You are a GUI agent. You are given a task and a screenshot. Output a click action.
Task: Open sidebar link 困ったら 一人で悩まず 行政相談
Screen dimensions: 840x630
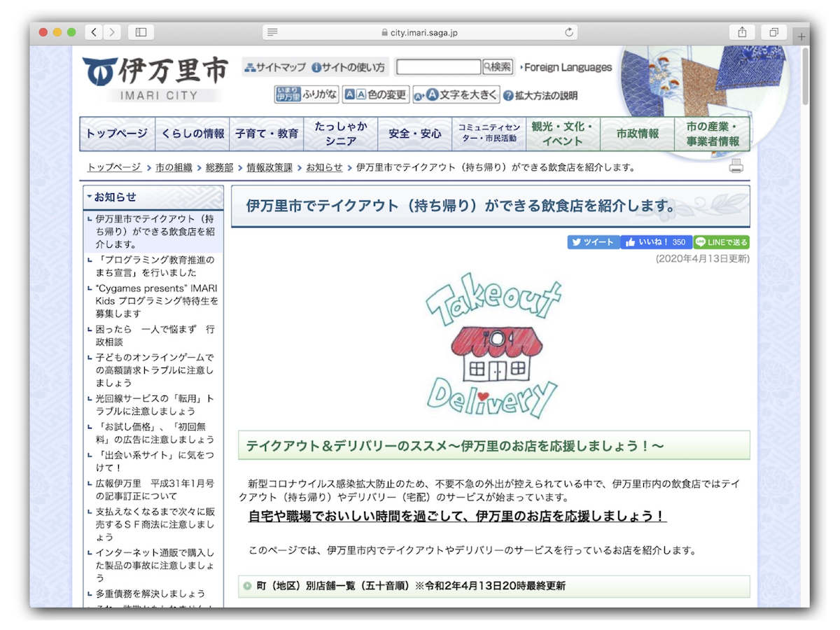(155, 335)
